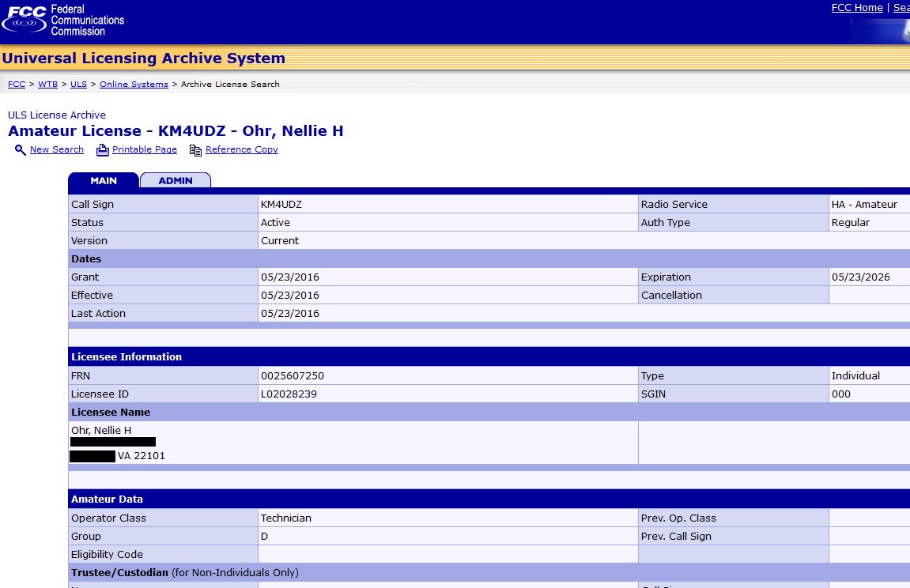Click the Prev. Op. Class label
Screen dimensions: 910x588
(x=678, y=518)
